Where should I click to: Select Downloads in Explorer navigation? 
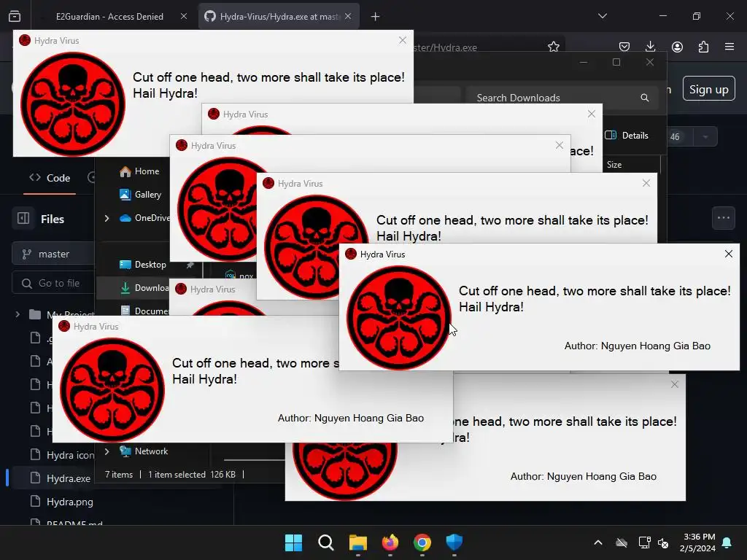144,288
